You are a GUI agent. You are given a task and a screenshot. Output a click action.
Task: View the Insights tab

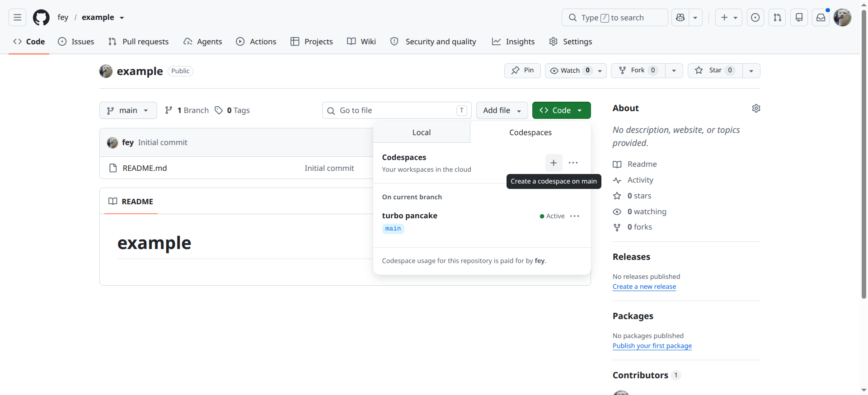(x=513, y=42)
